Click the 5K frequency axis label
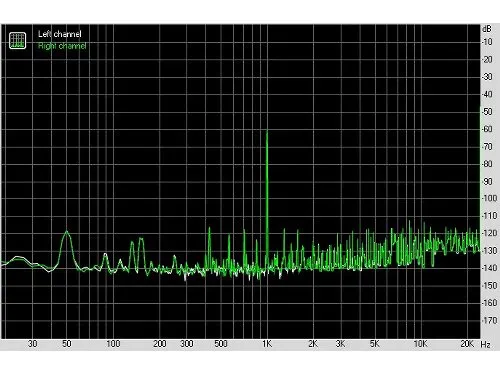The height and width of the screenshot is (375, 500). coord(375,344)
